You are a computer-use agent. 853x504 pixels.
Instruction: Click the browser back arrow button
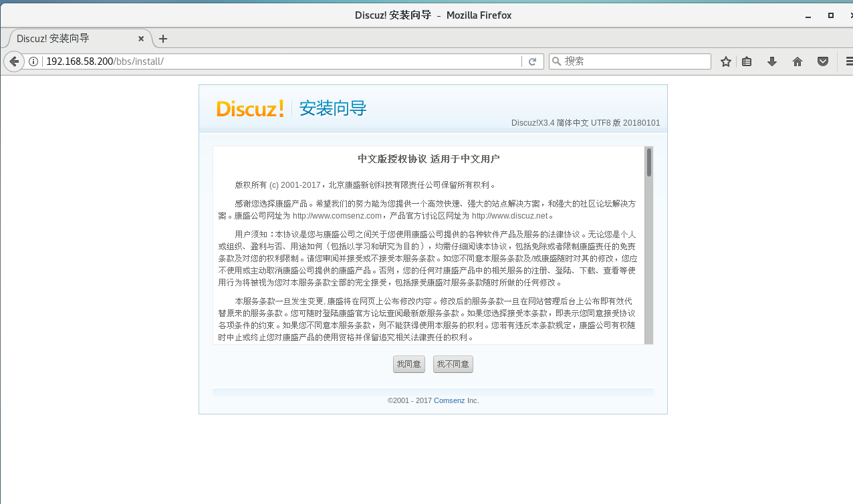tap(14, 61)
